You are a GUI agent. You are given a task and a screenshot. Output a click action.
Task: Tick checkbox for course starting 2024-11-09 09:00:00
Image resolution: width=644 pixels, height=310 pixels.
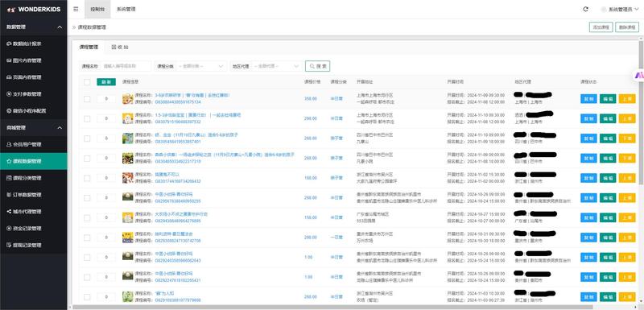click(x=87, y=158)
